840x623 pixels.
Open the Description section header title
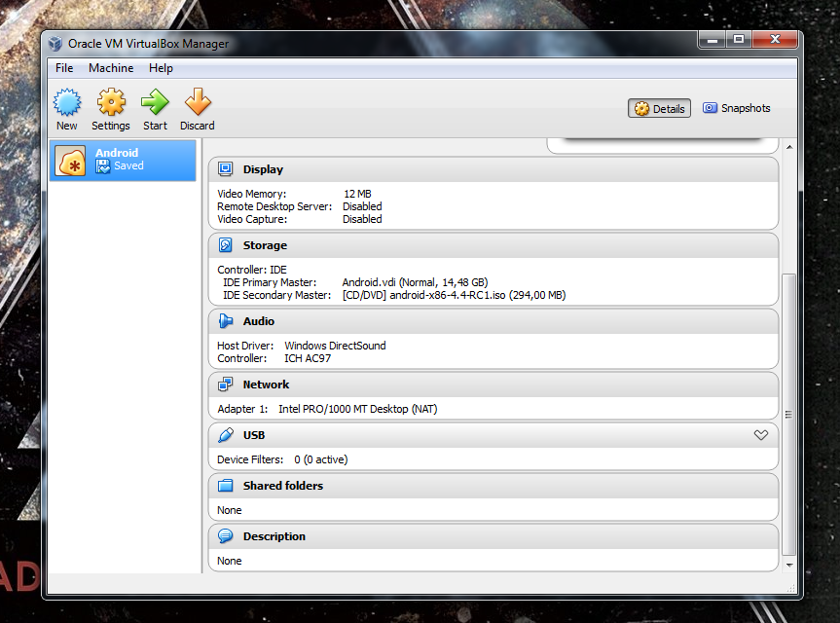click(274, 536)
